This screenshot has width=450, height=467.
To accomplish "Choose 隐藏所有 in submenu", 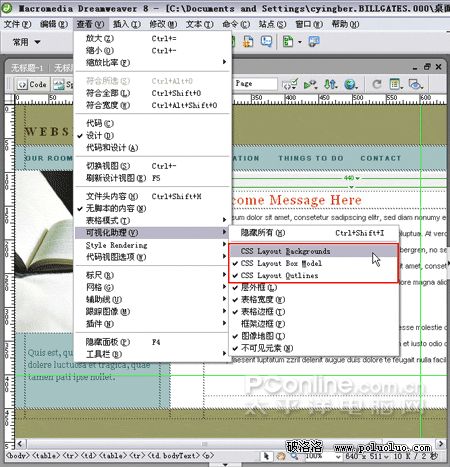I will tap(314, 233).
